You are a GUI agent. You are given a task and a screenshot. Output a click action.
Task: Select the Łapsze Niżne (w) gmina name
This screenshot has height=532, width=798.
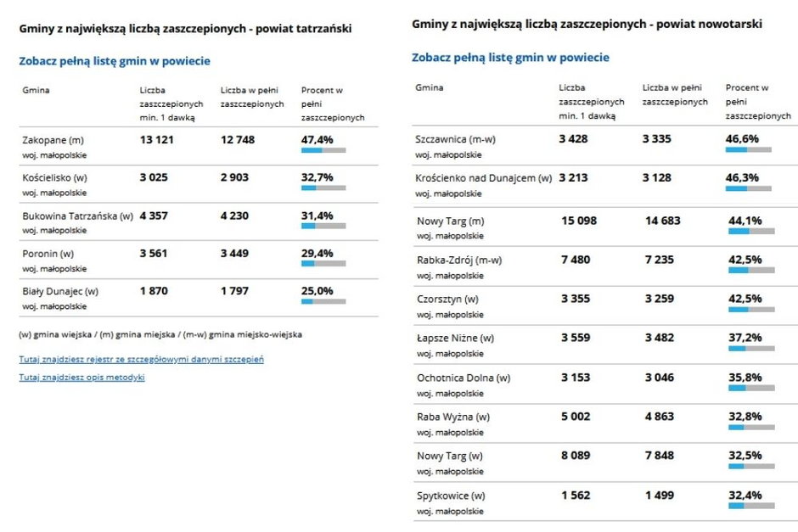tap(455, 338)
